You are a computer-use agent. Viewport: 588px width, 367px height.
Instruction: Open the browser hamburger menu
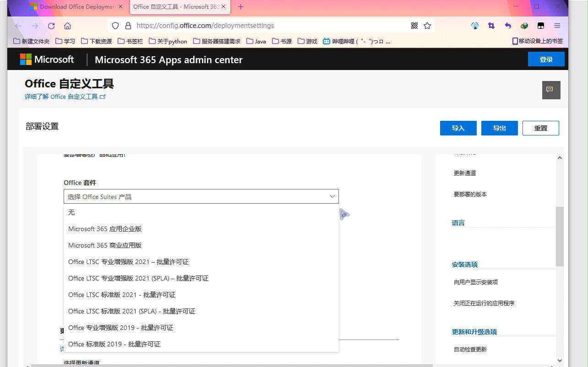click(557, 26)
